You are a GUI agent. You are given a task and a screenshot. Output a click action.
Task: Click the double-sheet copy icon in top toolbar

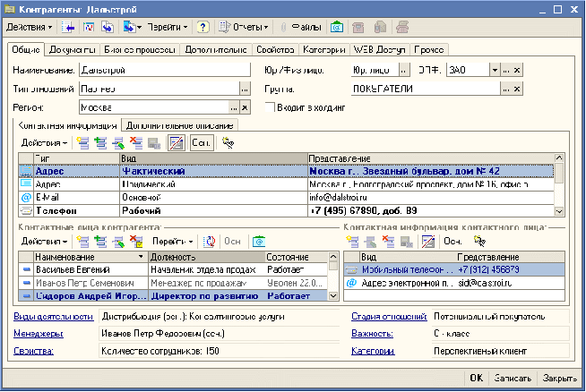pyautogui.click(x=108, y=27)
